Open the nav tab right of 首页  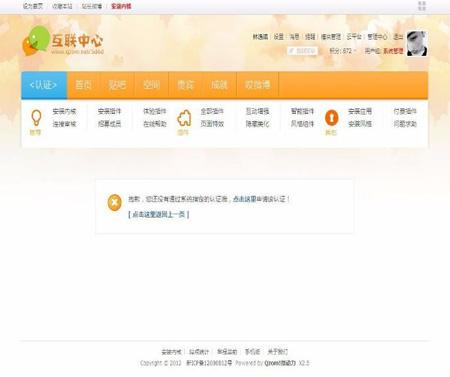(117, 85)
